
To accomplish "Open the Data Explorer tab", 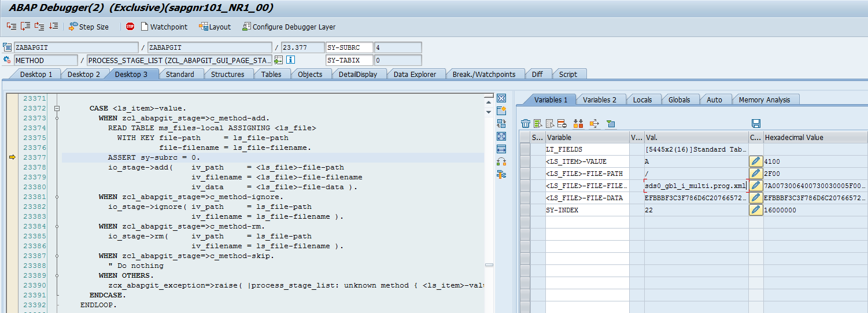I will (x=415, y=74).
